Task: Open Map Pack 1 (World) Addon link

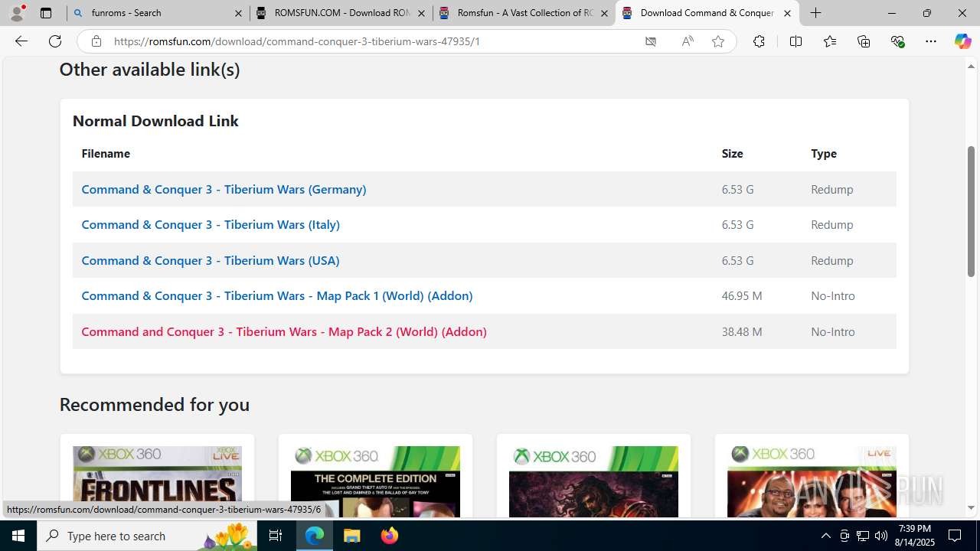Action: tap(277, 295)
